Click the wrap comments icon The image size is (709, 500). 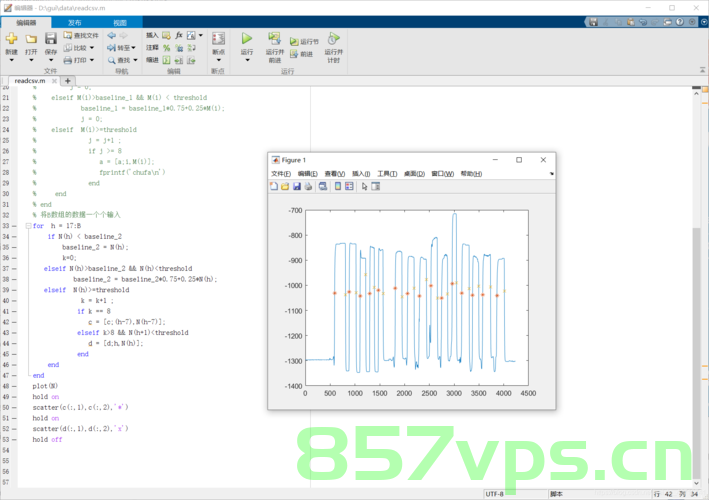(x=191, y=47)
